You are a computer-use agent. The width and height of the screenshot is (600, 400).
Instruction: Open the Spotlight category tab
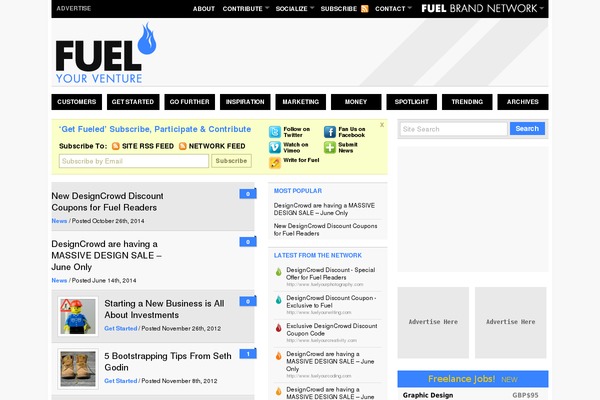click(x=411, y=102)
